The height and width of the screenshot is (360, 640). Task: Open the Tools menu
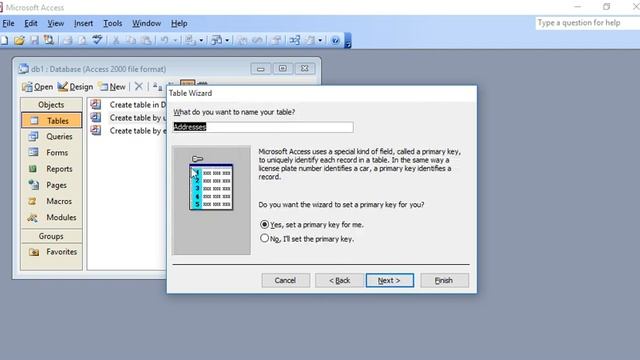pos(113,23)
